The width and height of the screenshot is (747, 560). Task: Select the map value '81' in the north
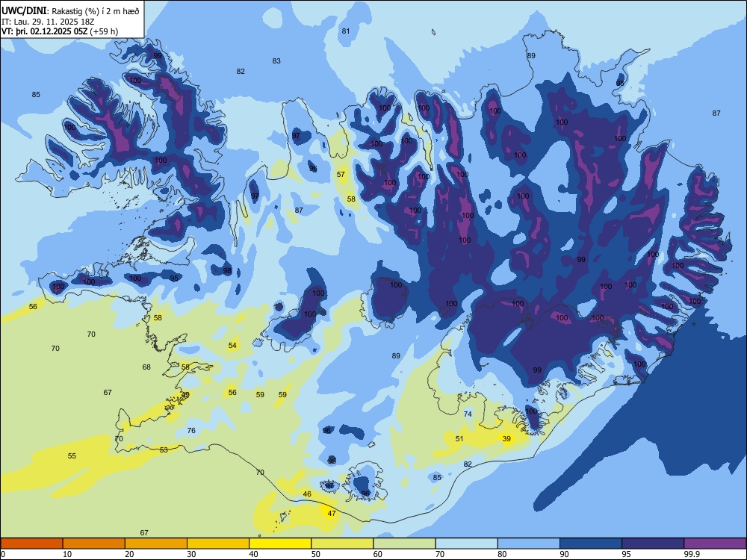(346, 31)
